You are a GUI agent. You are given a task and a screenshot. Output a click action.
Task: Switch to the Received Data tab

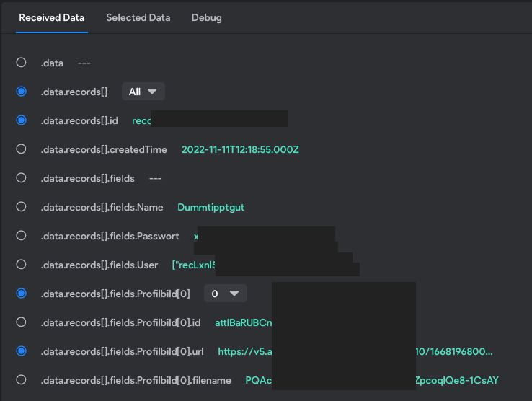[52, 17]
